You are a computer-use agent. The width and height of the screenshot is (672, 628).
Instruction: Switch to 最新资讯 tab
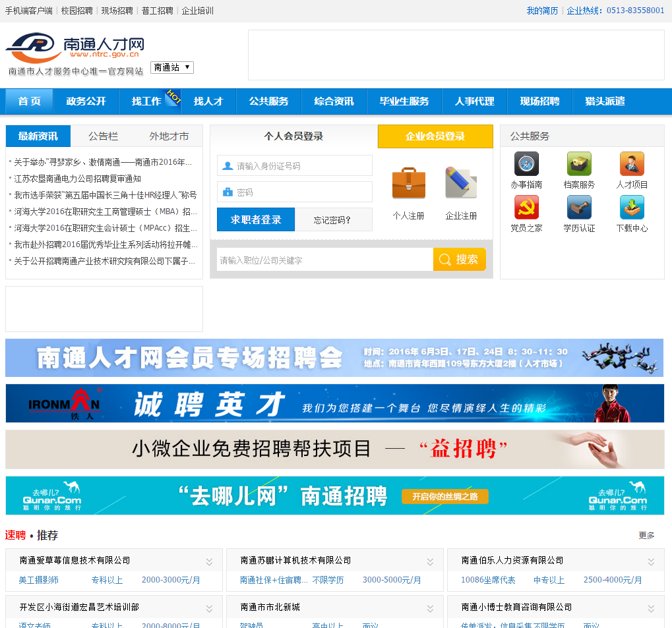click(38, 136)
